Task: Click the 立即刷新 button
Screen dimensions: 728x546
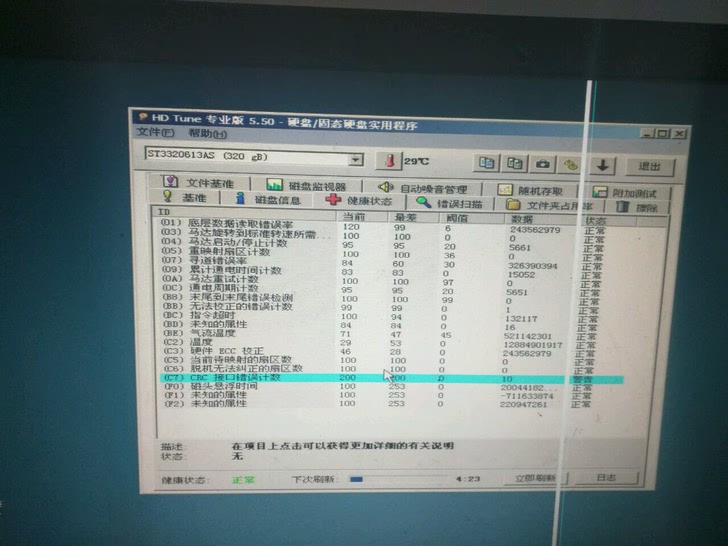Action: coord(534,478)
